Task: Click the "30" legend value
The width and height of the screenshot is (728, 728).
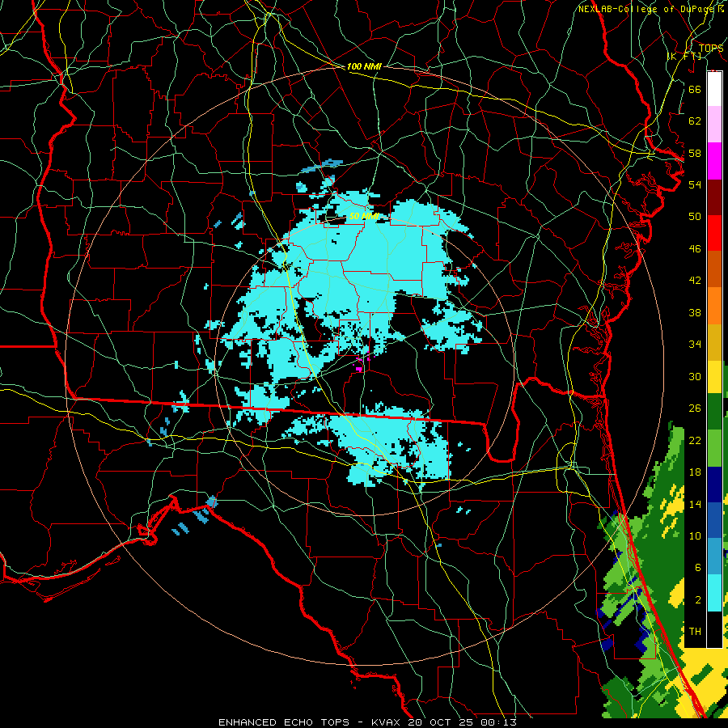Action: click(695, 376)
